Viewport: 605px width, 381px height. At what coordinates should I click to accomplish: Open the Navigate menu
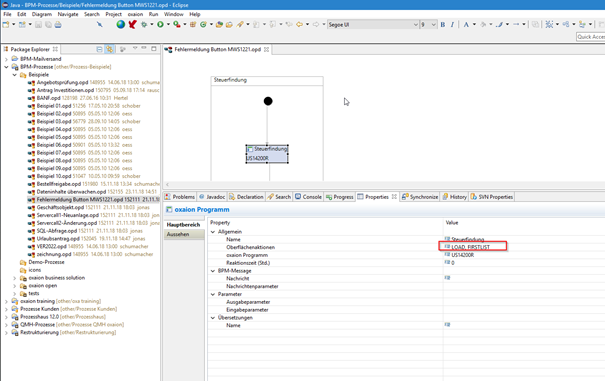coord(68,14)
